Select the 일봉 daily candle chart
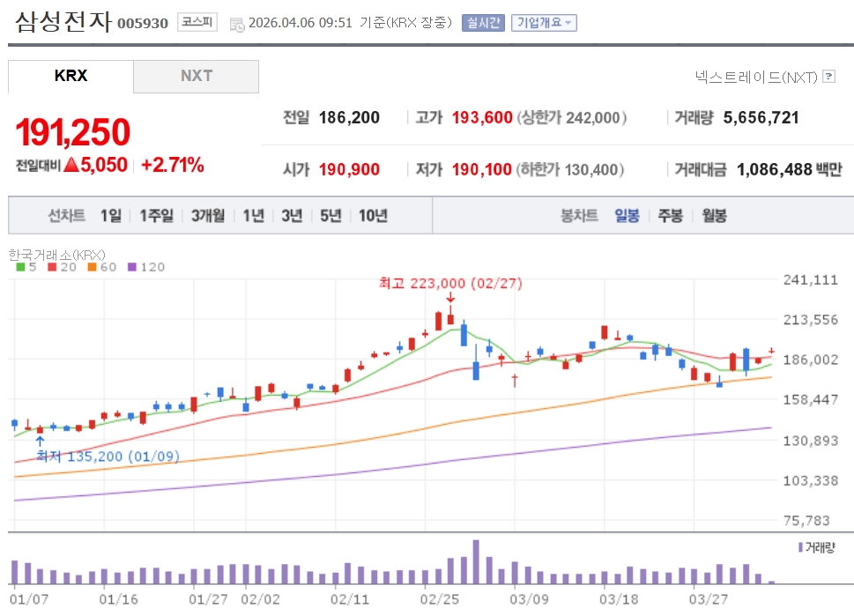 [x=627, y=215]
